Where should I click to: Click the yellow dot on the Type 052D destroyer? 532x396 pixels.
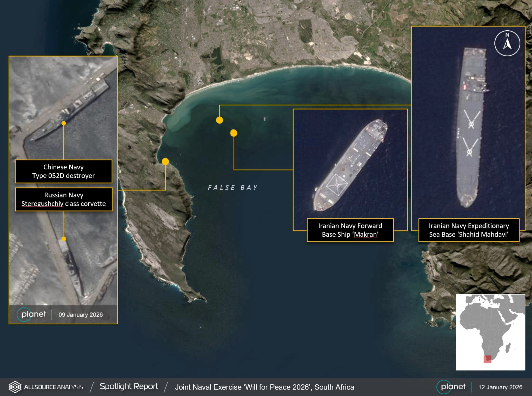tap(64, 123)
